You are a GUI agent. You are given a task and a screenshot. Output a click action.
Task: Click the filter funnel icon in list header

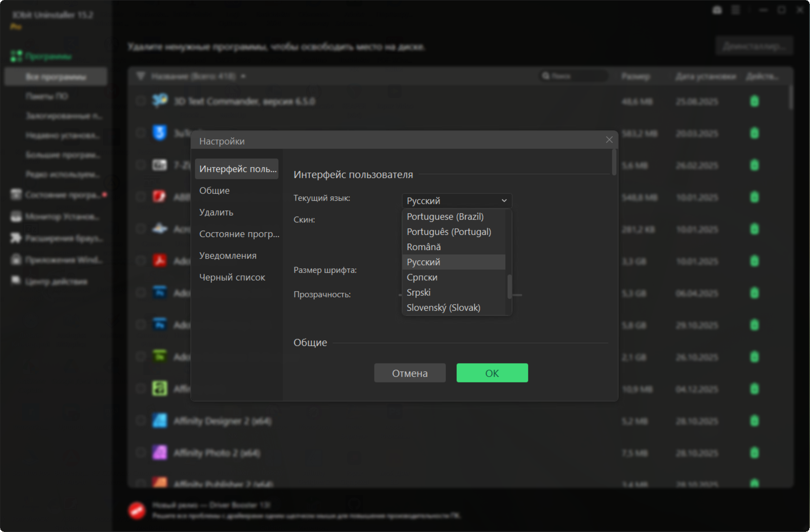(x=141, y=76)
